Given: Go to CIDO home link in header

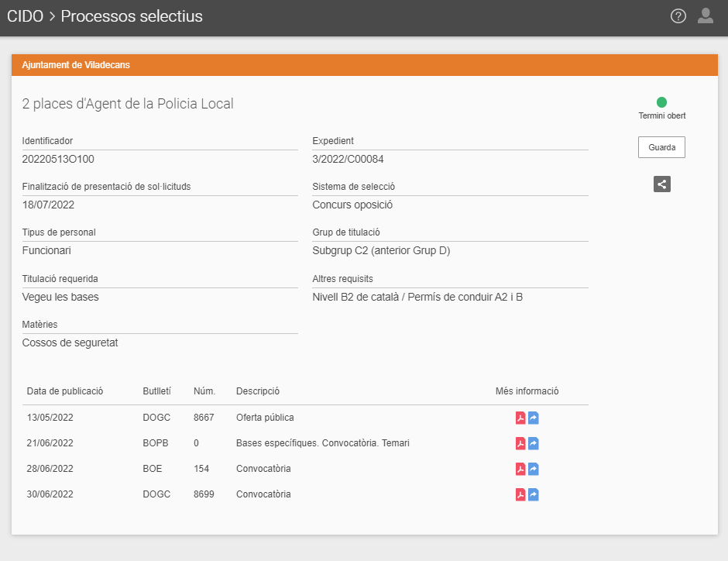Looking at the screenshot, I should [25, 16].
